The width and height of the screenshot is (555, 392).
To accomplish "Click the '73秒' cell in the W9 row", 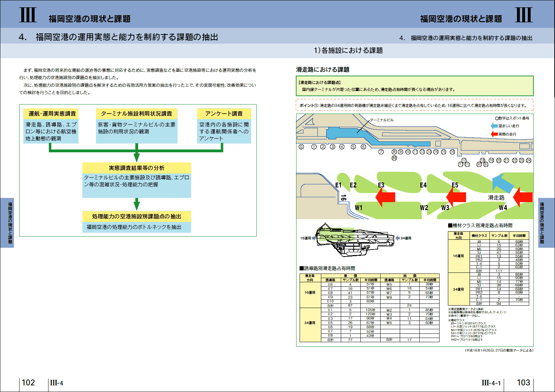I will [429, 297].
